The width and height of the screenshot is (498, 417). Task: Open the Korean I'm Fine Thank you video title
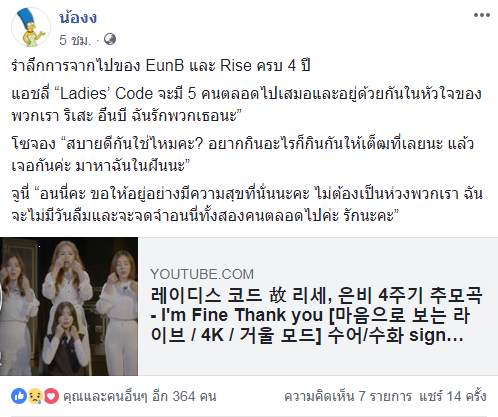(316, 315)
